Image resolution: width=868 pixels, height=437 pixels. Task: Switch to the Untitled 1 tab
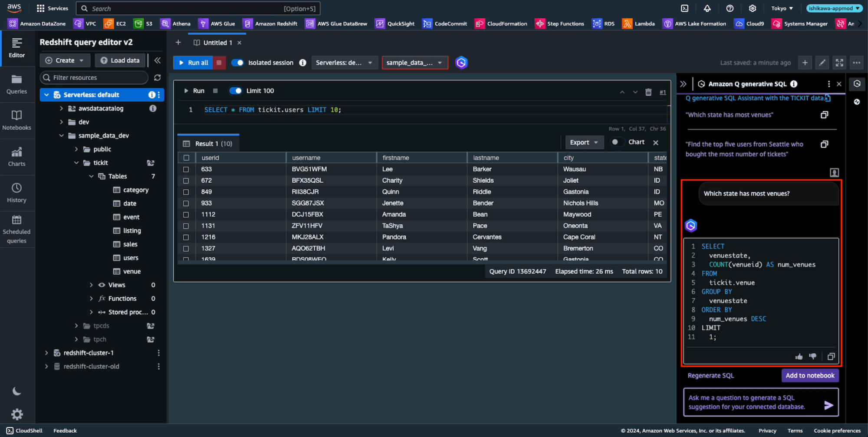[x=217, y=43]
